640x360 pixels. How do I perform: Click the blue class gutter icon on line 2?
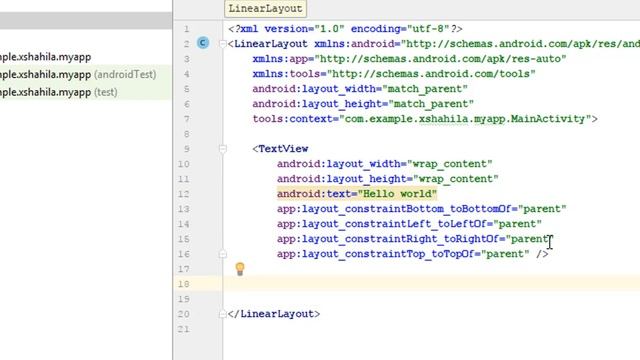[203, 43]
